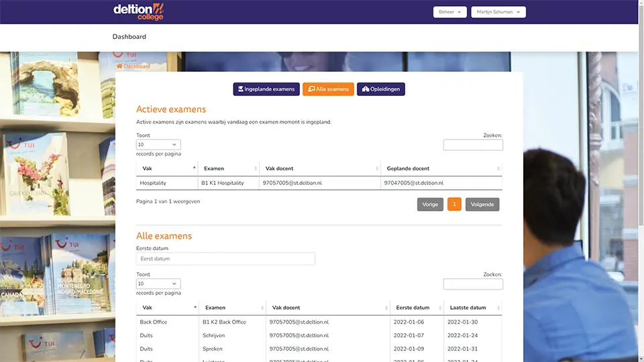Sort all exams by Laatste datum arrow
Screen dimensions: 644x362
(498, 308)
